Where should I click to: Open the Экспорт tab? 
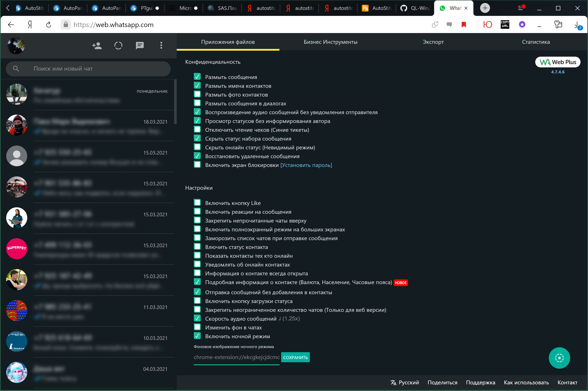click(433, 42)
